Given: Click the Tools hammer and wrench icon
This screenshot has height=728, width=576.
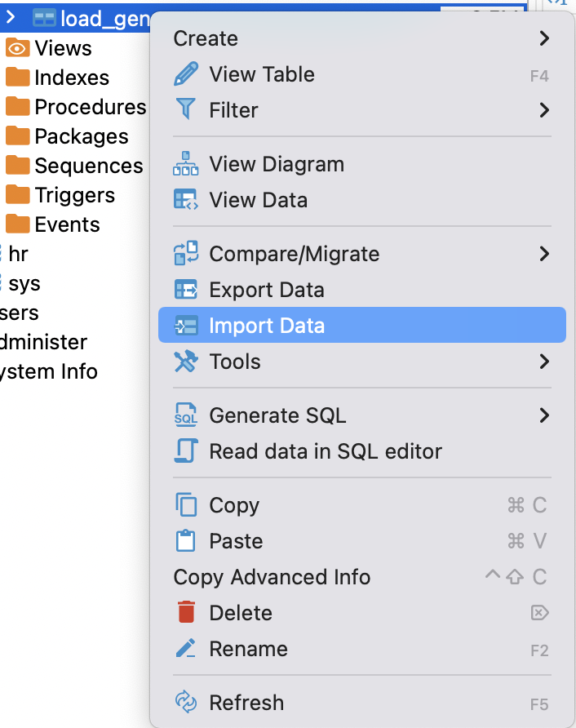Looking at the screenshot, I should point(186,362).
